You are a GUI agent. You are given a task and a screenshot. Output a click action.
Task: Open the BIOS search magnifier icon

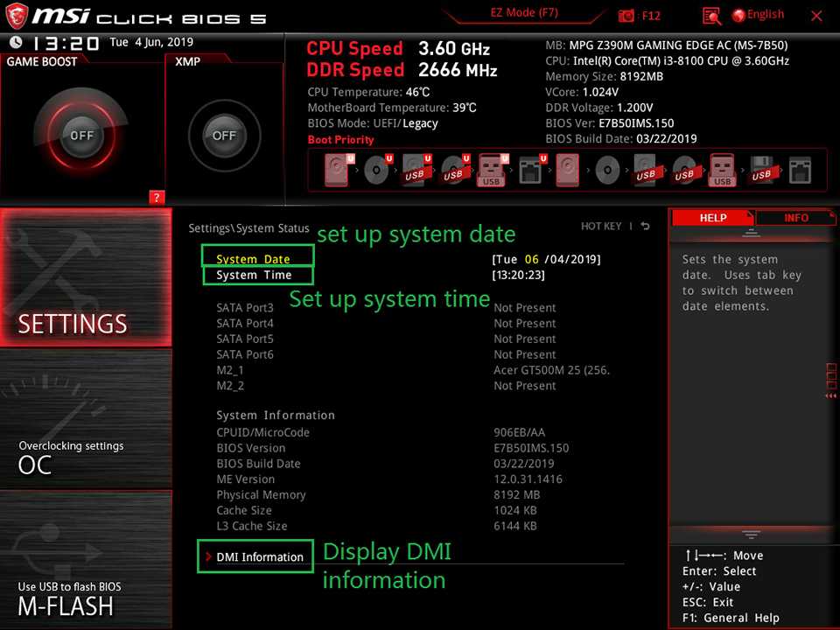(711, 16)
